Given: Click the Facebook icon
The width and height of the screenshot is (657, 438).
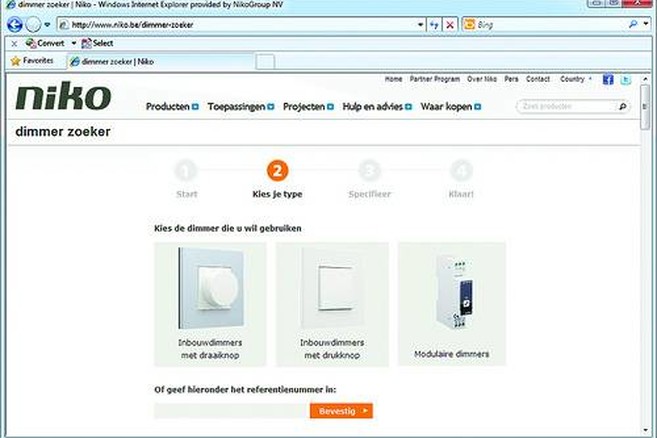Looking at the screenshot, I should [x=608, y=80].
